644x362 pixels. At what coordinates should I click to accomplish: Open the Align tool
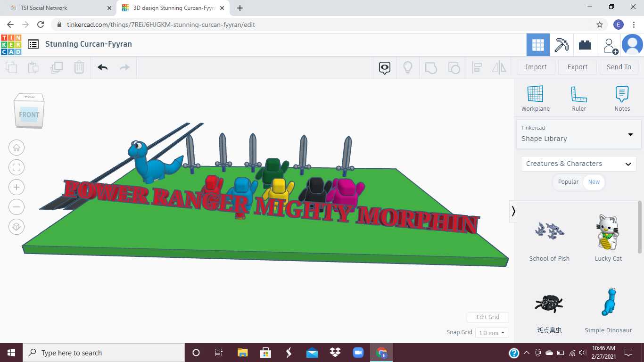pyautogui.click(x=477, y=68)
